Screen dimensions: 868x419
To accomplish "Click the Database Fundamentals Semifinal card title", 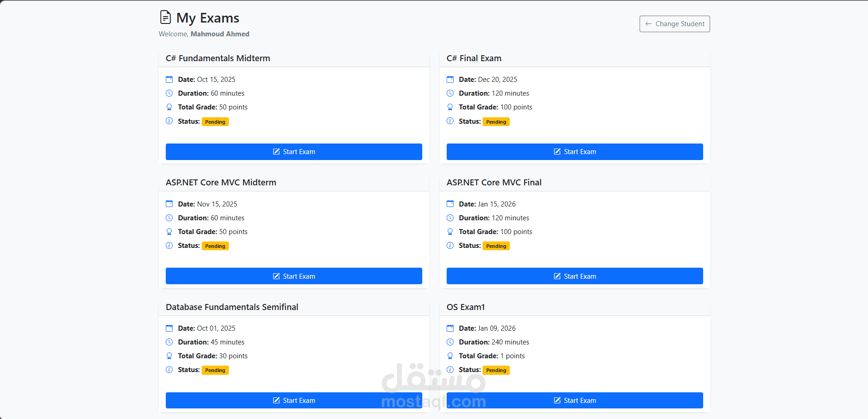I will [232, 307].
